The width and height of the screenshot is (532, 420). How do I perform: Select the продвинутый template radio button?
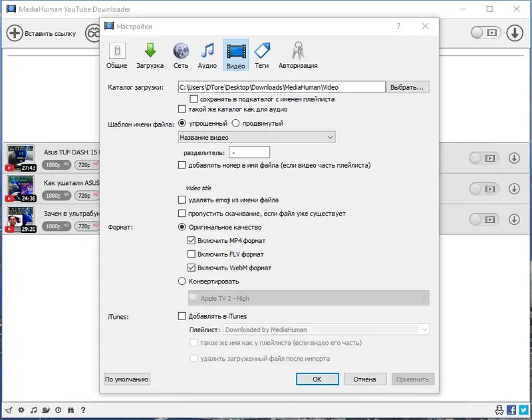click(235, 123)
